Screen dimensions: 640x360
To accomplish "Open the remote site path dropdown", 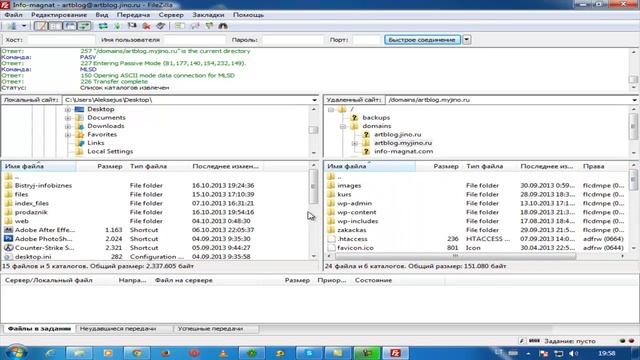I will (635, 100).
